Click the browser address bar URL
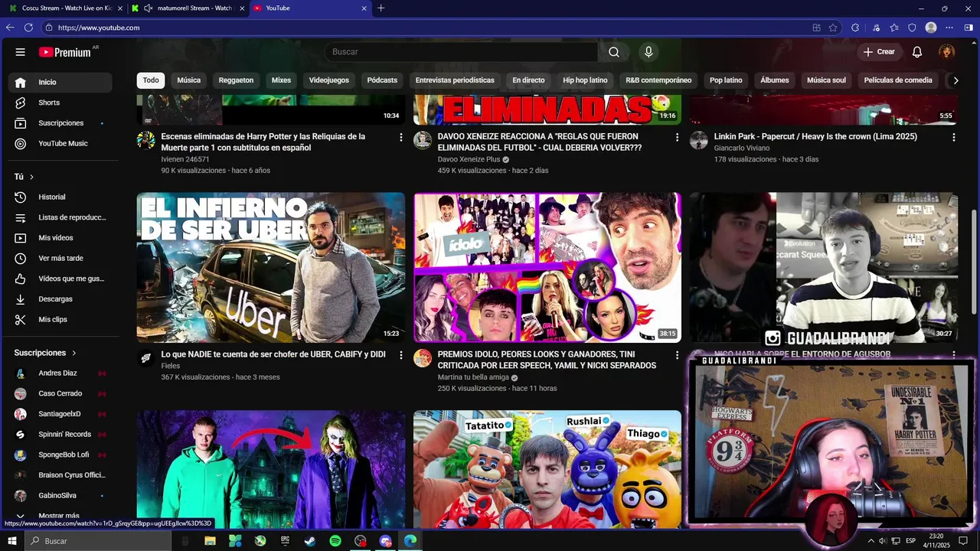This screenshot has width=980, height=551. 99,28
